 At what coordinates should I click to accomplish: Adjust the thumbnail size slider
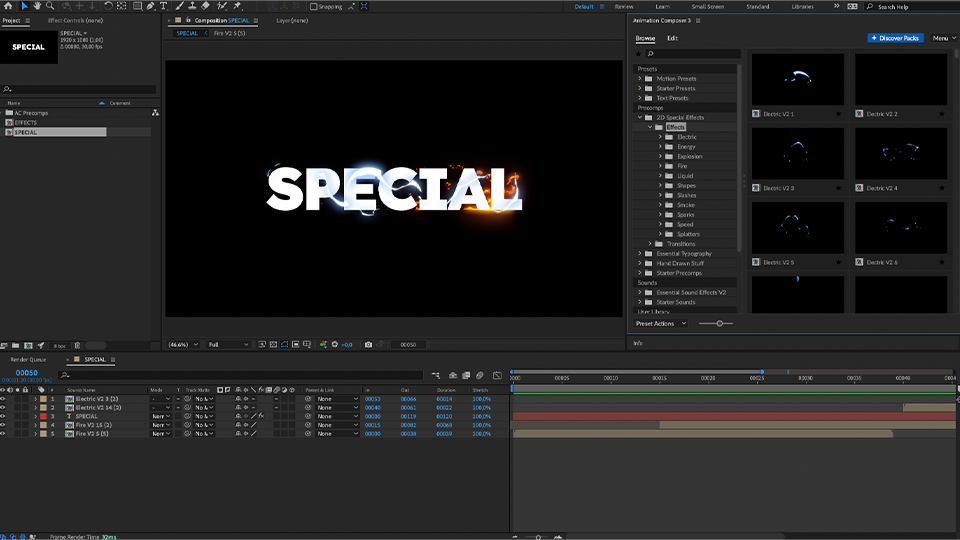tap(719, 323)
